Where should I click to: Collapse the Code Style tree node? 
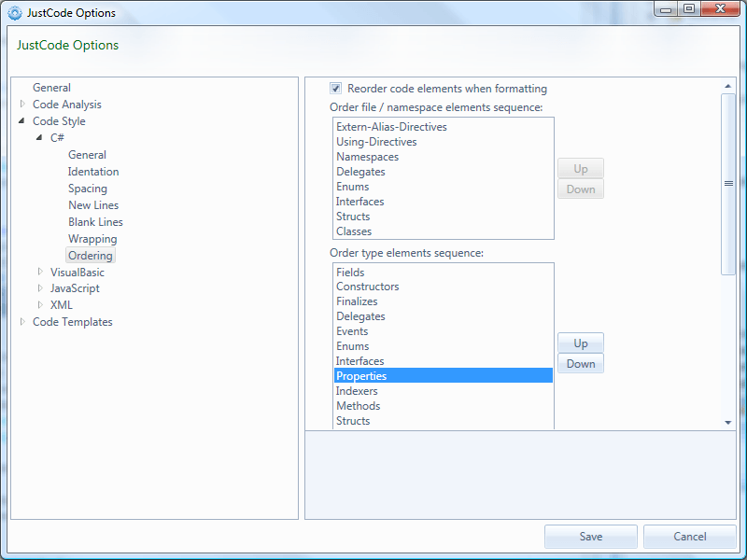click(21, 121)
